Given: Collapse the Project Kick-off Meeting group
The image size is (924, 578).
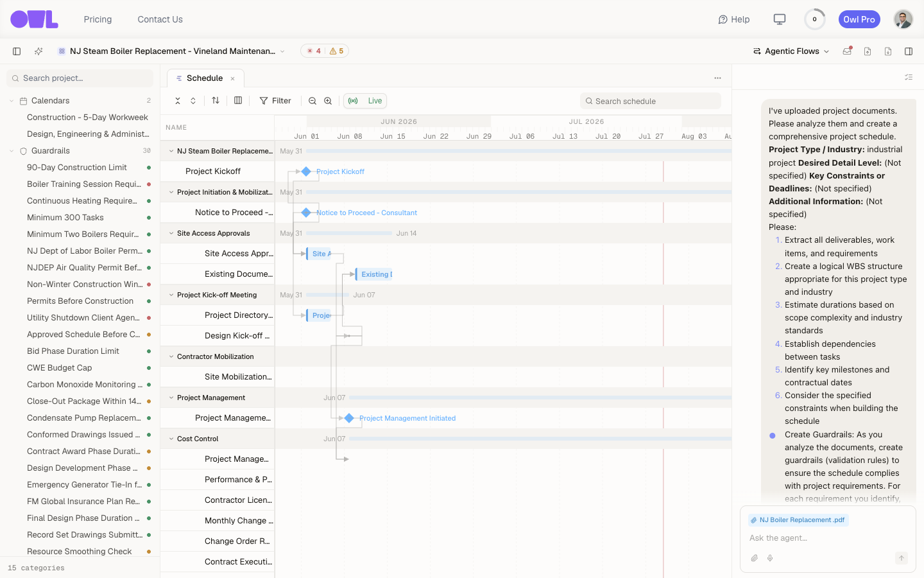Looking at the screenshot, I should (171, 295).
